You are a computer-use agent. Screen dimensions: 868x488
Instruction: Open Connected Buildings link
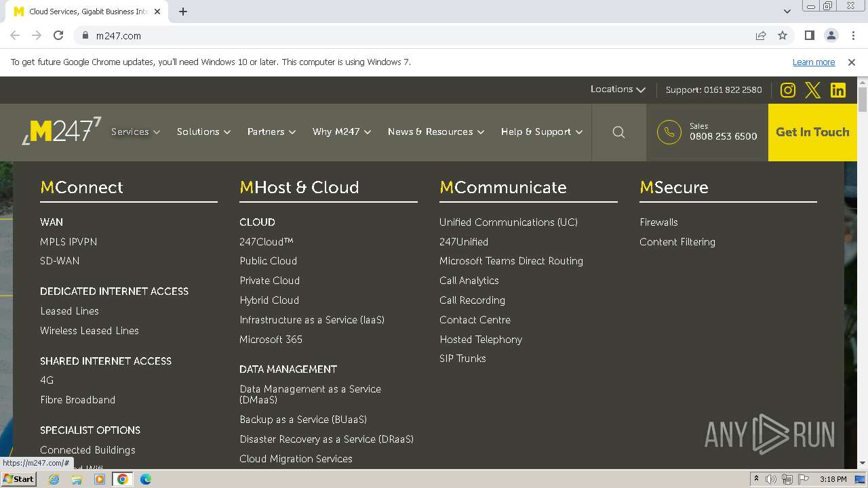87,450
